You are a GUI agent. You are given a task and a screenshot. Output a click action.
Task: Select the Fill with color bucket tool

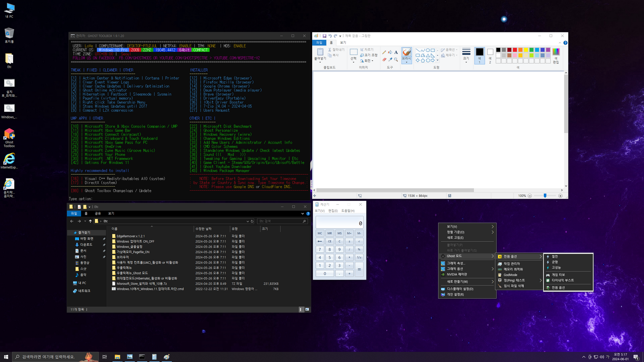[390, 52]
